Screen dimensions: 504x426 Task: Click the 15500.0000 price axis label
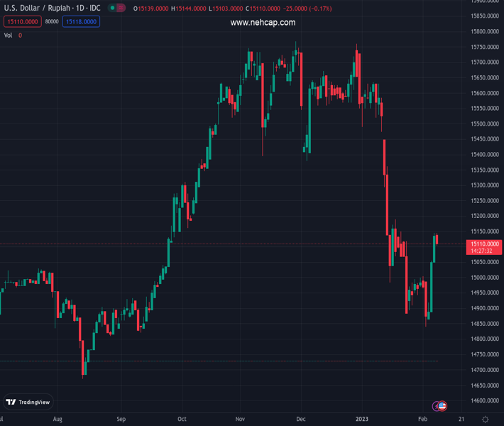485,124
